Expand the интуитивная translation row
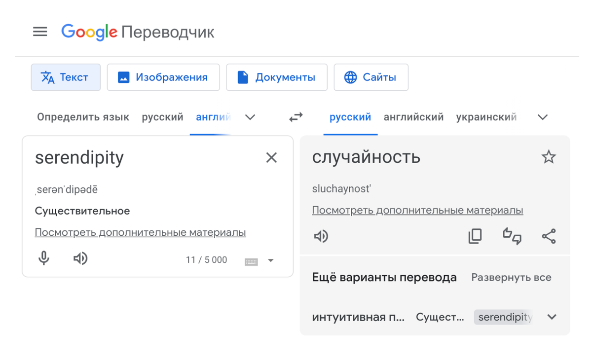The image size is (592, 364). click(x=552, y=317)
